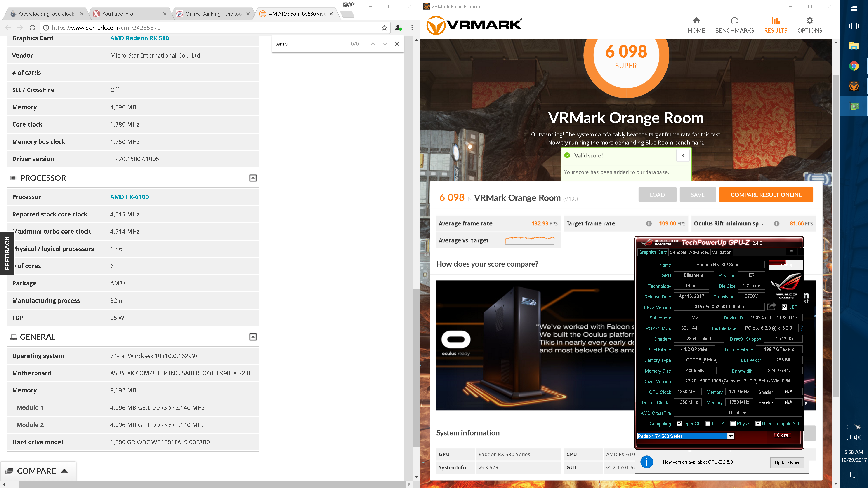Open GPU-Z from taskbar
Screen dimensions: 868x488
(854, 106)
